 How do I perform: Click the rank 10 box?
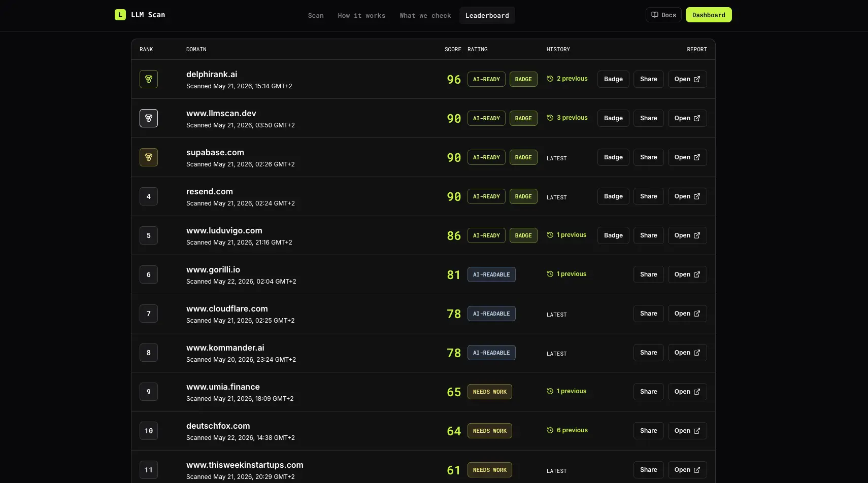click(x=149, y=431)
